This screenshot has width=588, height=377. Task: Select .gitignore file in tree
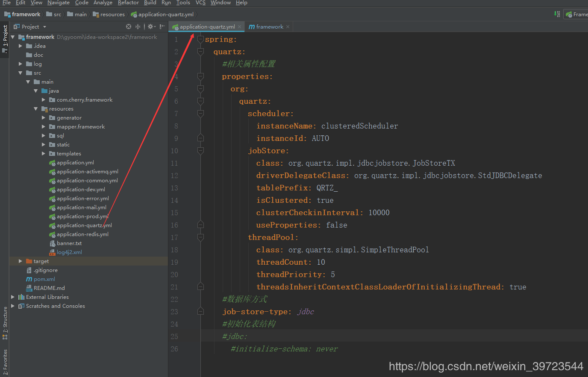click(x=42, y=270)
